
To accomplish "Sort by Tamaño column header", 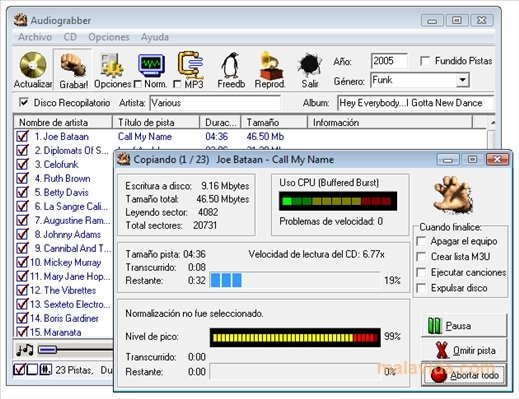I will [x=273, y=122].
